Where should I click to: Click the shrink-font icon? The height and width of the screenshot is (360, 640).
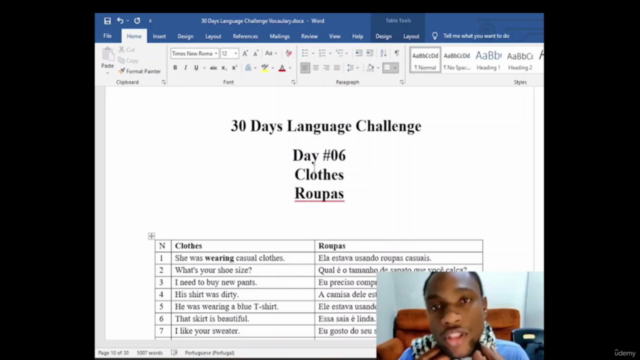pyautogui.click(x=256, y=53)
